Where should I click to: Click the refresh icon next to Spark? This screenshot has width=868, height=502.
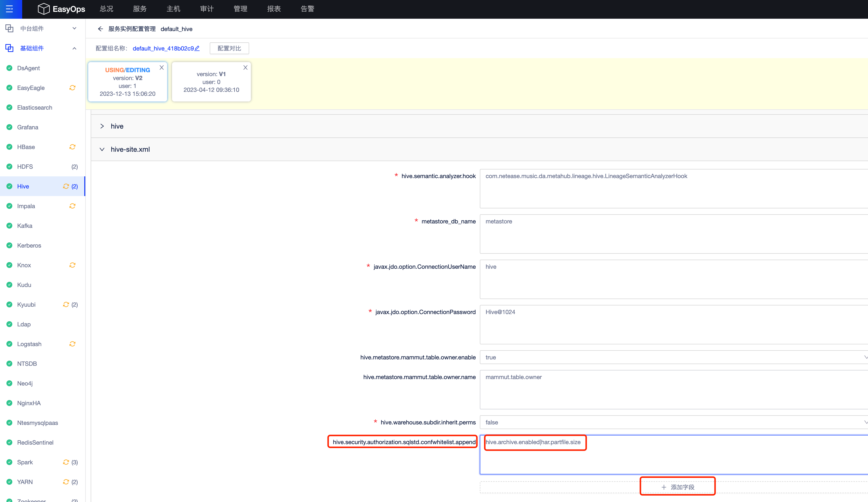[66, 462]
